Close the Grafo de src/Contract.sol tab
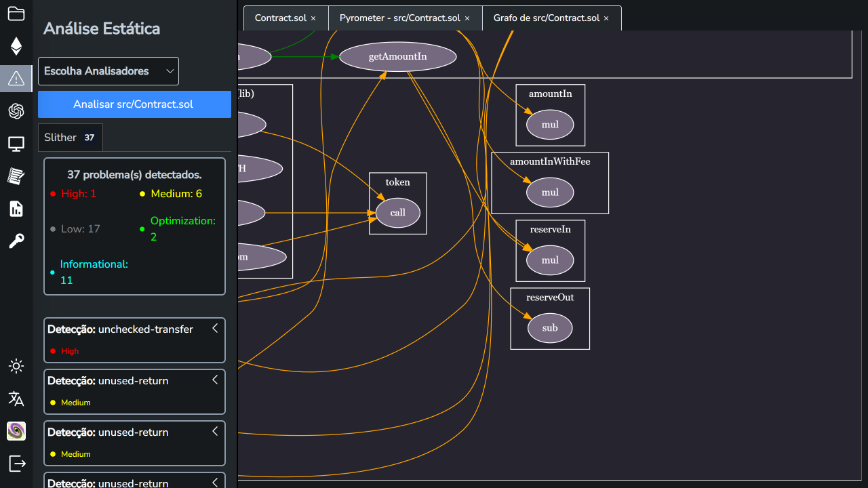The height and width of the screenshot is (488, 868). [x=606, y=18]
